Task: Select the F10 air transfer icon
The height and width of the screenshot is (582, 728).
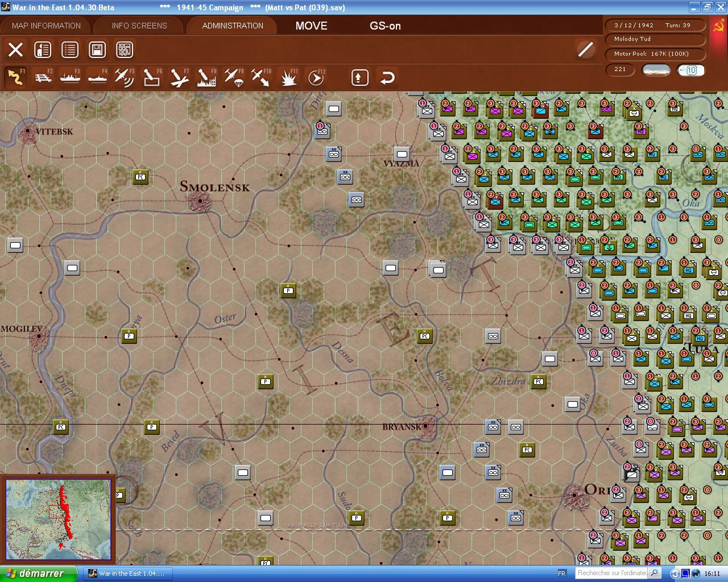Action: click(261, 77)
